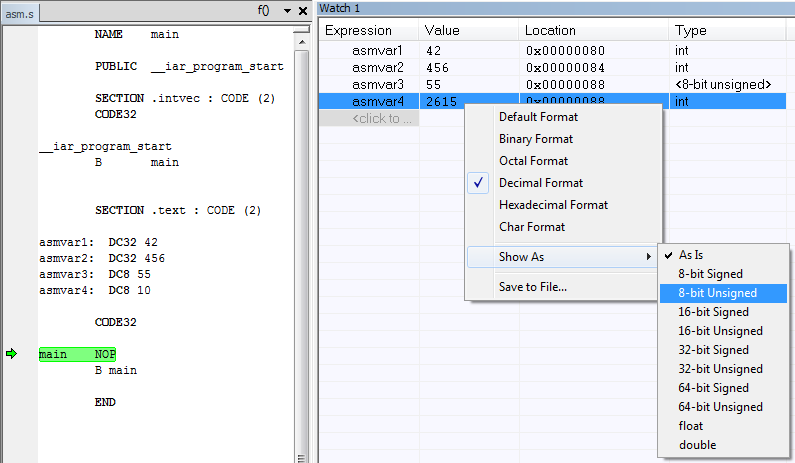
Task: Select 8-bit Unsigned in submenu
Action: [x=717, y=293]
